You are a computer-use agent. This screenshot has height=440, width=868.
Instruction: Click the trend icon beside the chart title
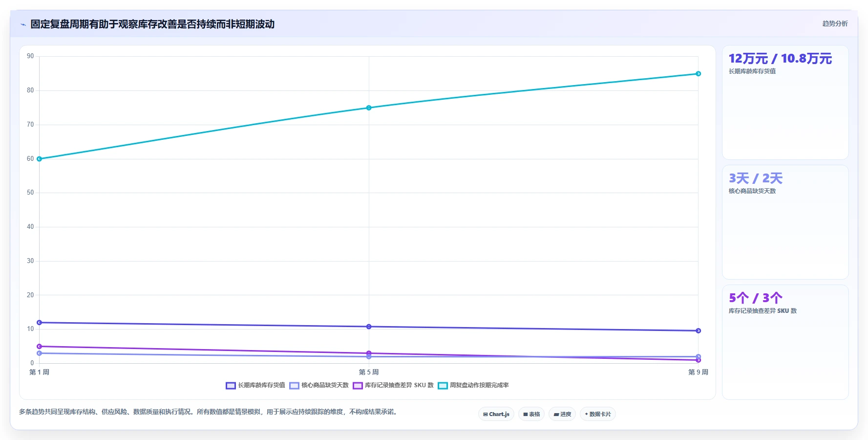click(x=23, y=24)
